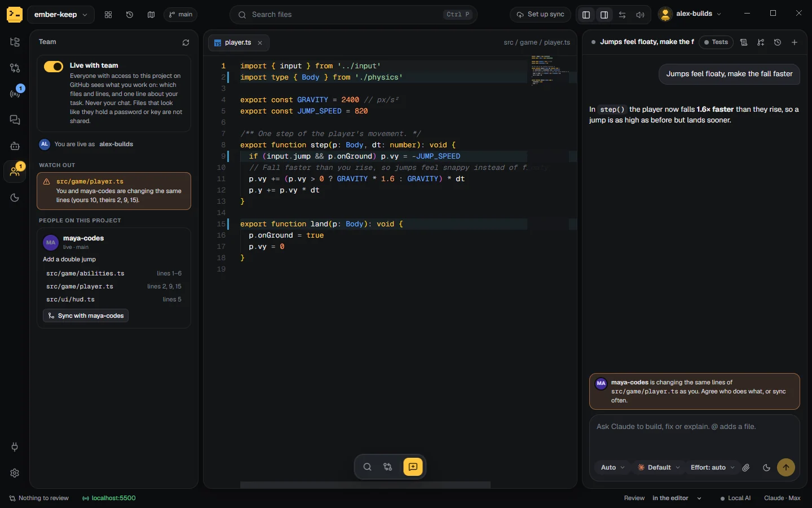Open the history clock icon beside project name
The height and width of the screenshot is (508, 812).
(130, 15)
